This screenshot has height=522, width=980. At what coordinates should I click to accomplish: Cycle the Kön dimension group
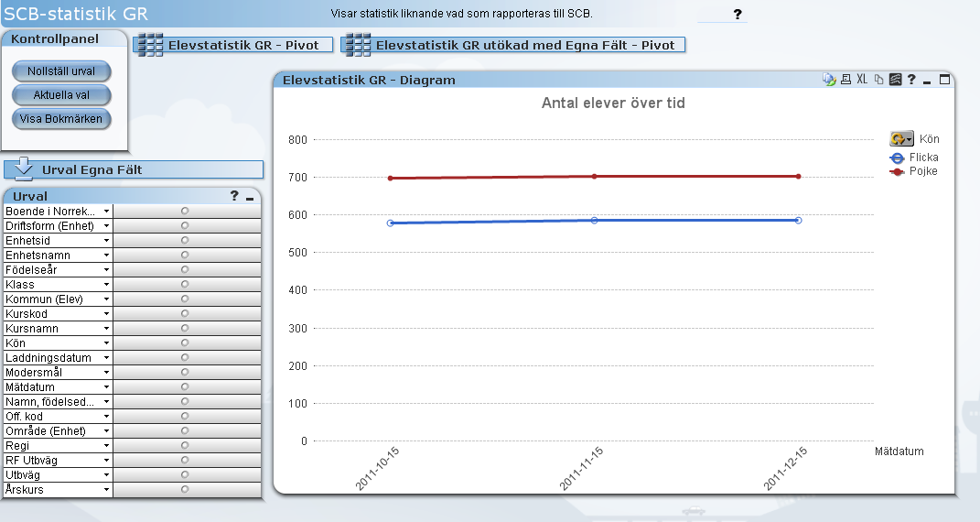coord(901,138)
